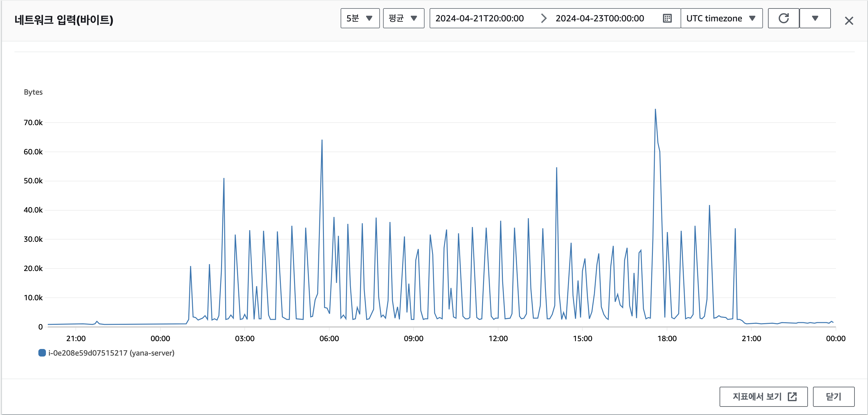Screen dimensions: 868x415
Task: Click the 70.0k y-axis label
Action: point(33,123)
